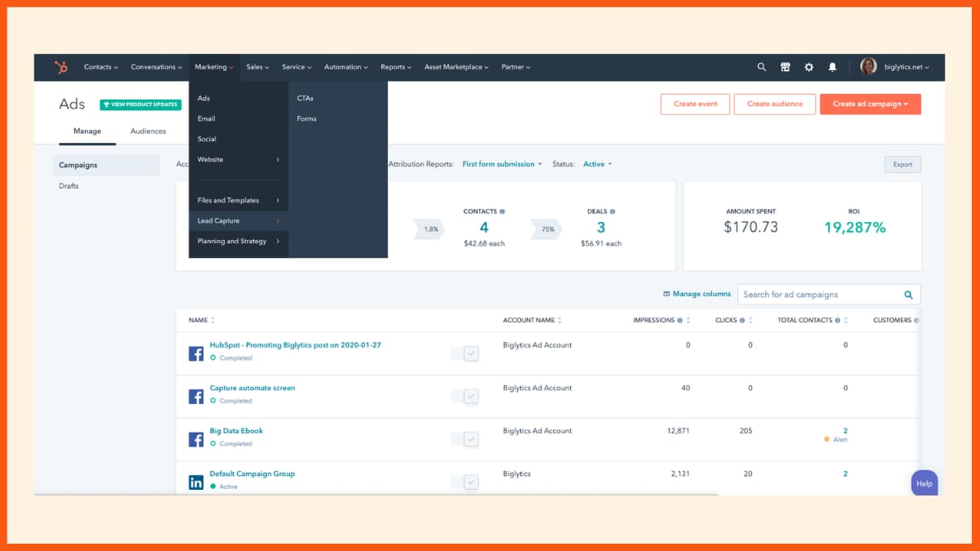Open the notifications bell

[x=832, y=67]
